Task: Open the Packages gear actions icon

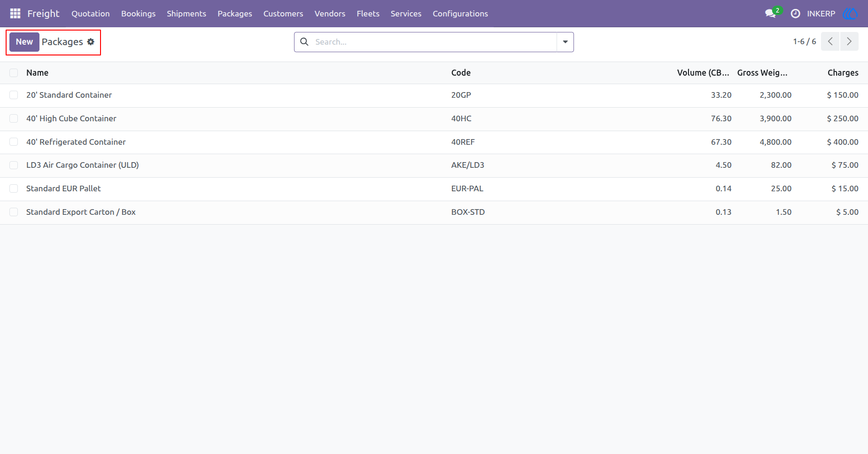Action: tap(91, 42)
